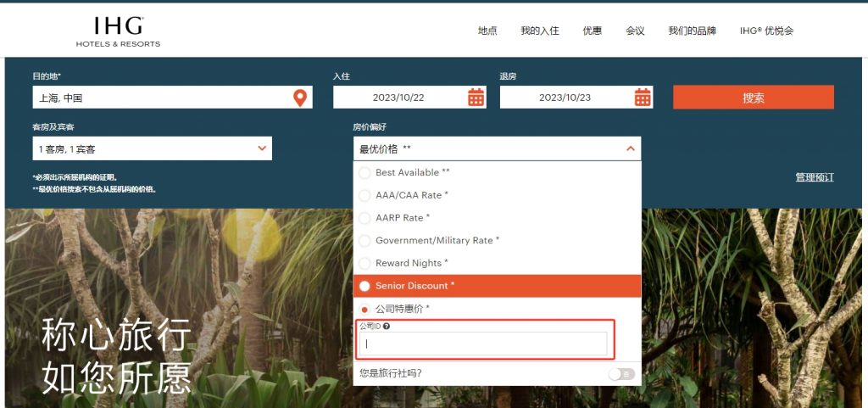Click the destination map pin icon

300,98
